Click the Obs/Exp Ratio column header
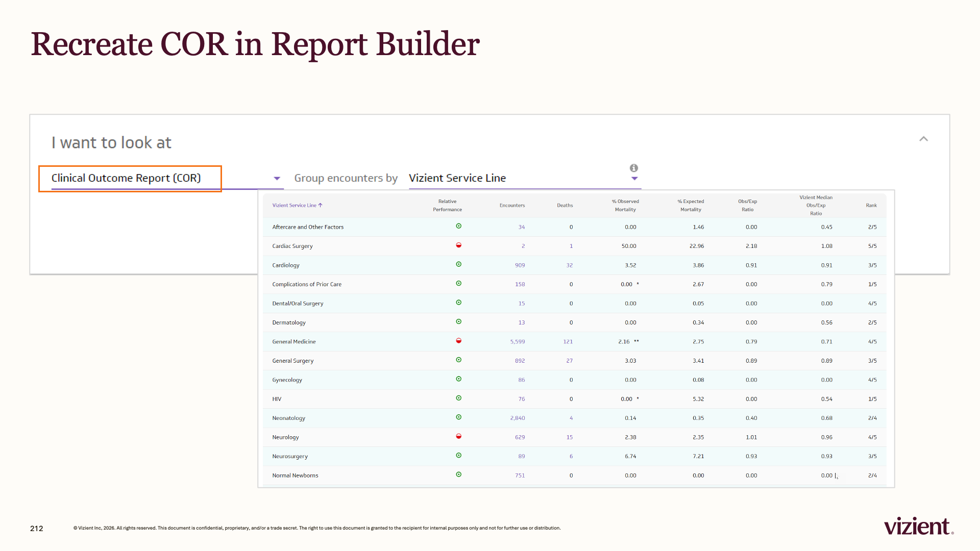This screenshot has width=980, height=551. (747, 206)
